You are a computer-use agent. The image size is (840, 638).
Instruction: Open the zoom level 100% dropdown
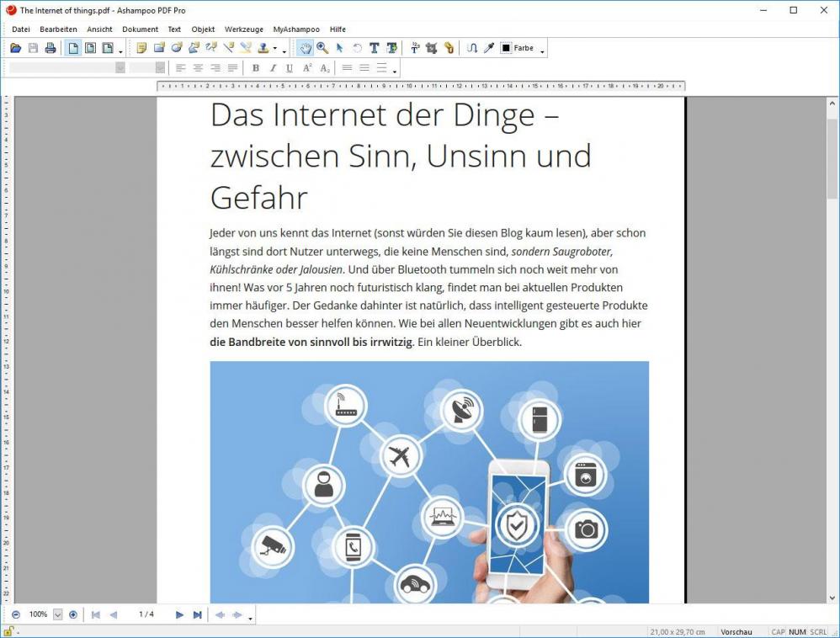tap(58, 615)
